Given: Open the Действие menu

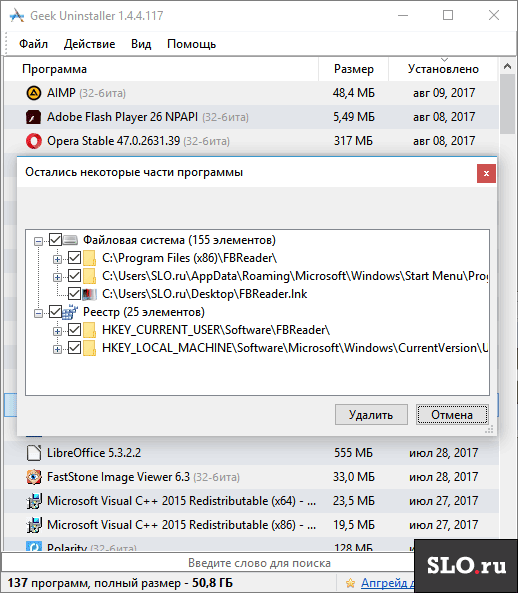Looking at the screenshot, I should point(89,44).
